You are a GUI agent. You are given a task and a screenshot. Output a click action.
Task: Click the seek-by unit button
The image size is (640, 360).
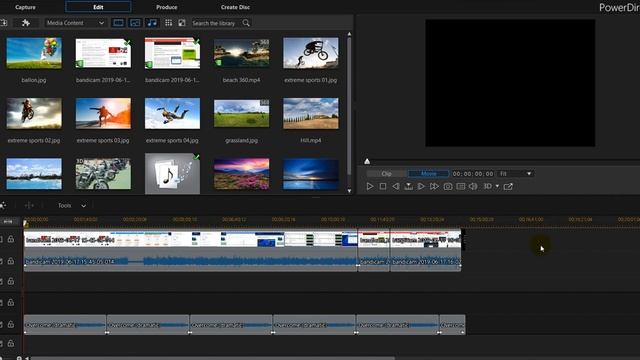coord(408,186)
